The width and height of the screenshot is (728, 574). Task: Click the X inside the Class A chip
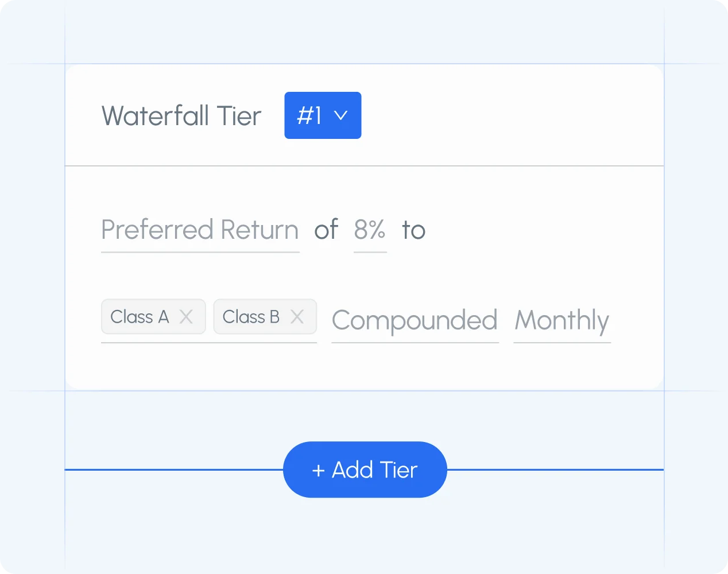[186, 316]
